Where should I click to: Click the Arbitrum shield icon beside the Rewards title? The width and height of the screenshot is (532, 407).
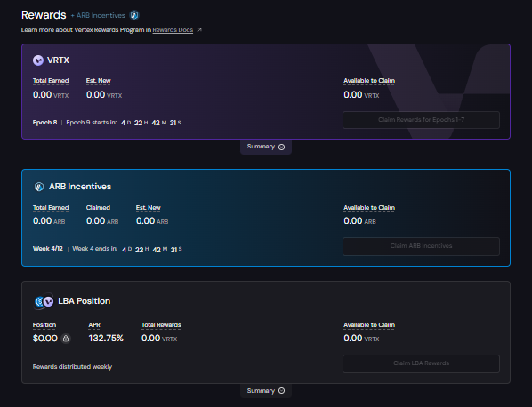(134, 15)
